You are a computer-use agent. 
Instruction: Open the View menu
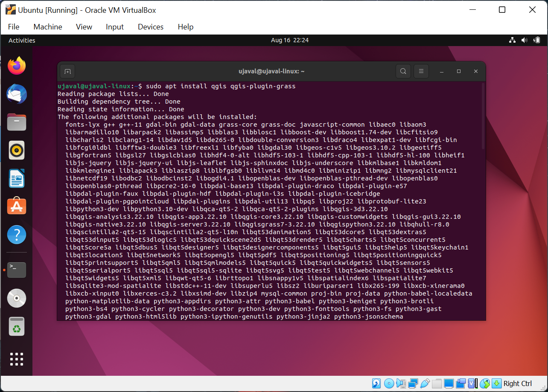pyautogui.click(x=84, y=26)
